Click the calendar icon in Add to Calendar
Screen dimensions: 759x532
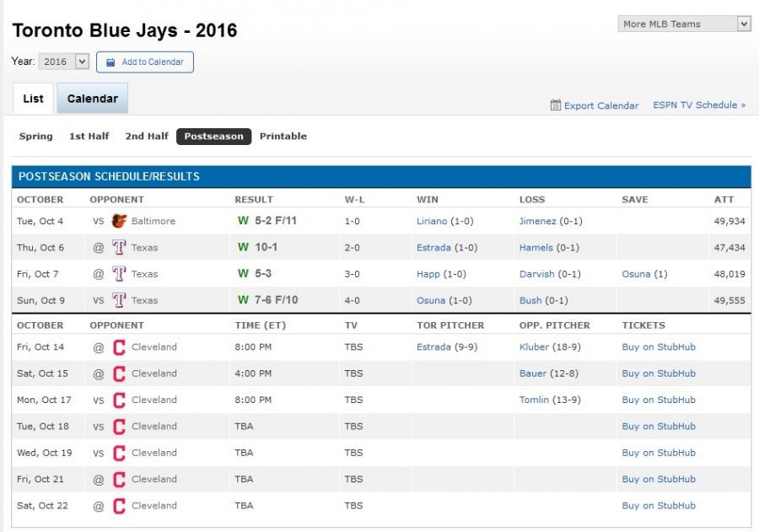pos(110,62)
